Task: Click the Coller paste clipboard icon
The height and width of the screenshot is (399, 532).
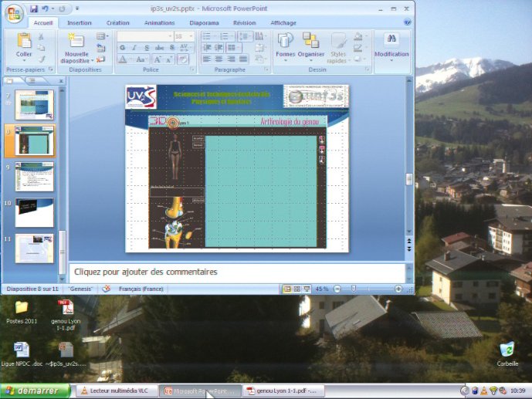Action: pos(24,41)
